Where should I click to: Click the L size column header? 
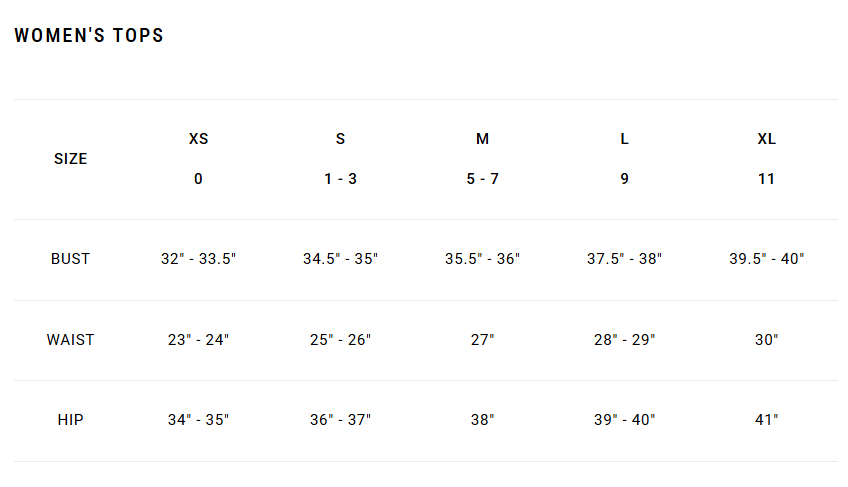tap(624, 139)
